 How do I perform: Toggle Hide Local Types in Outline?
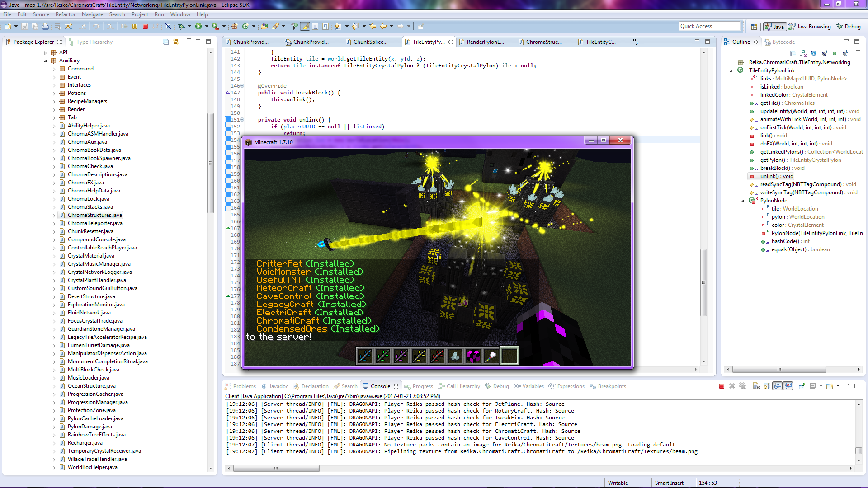click(845, 53)
